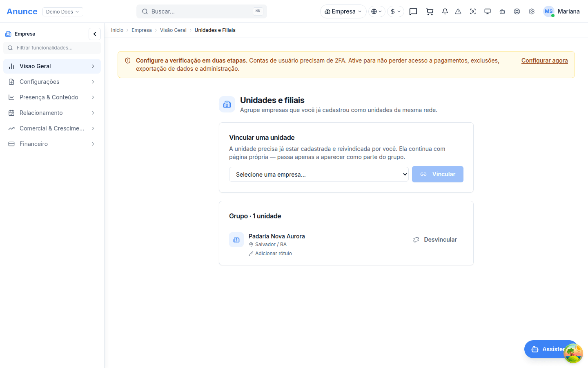Open the Empresa context switcher
Viewport: 588px width, 368px height.
click(343, 11)
